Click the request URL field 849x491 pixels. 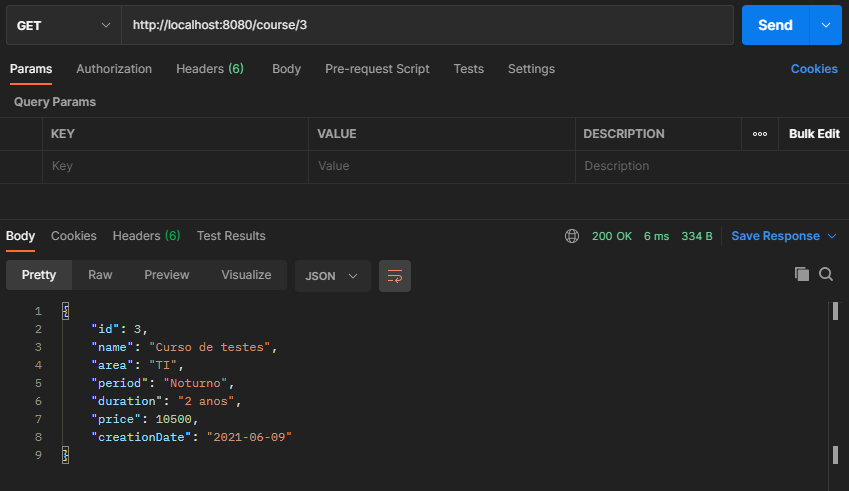coord(427,25)
